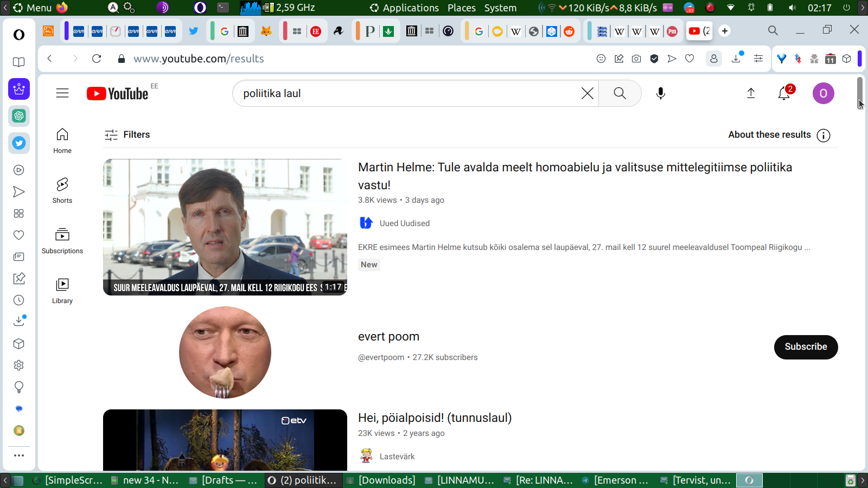This screenshot has width=868, height=488.
Task: Open the evert poom channel name
Action: tap(388, 337)
